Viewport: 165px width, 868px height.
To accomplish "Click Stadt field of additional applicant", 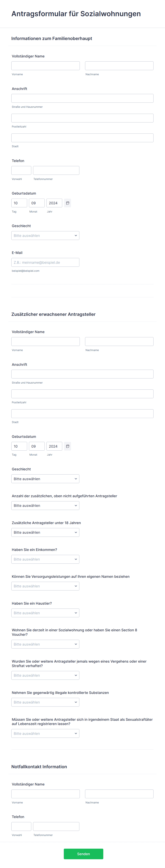I will 82,414.
